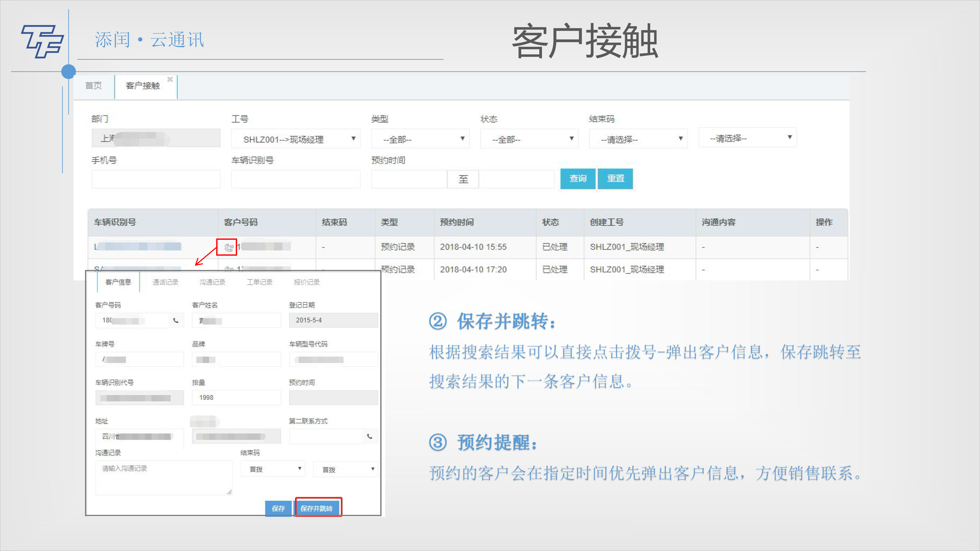Image resolution: width=980 pixels, height=551 pixels.
Task: Click the dial icon in first result row
Action: point(228,248)
